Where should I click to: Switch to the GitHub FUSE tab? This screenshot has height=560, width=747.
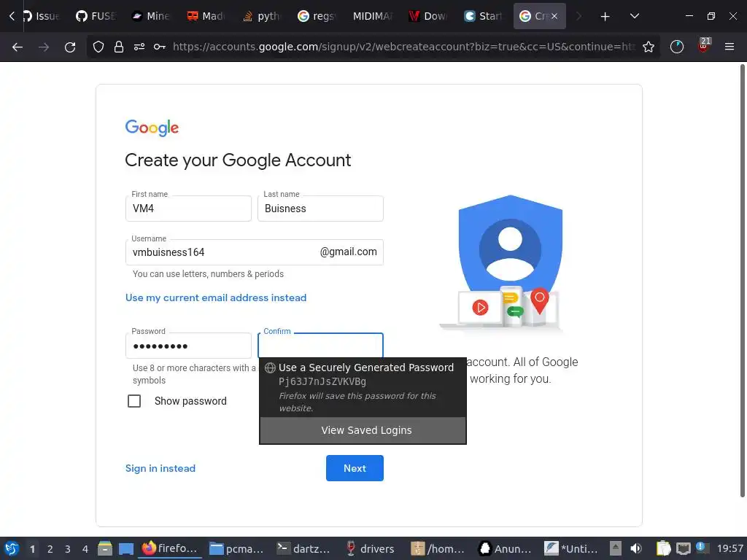click(x=96, y=16)
